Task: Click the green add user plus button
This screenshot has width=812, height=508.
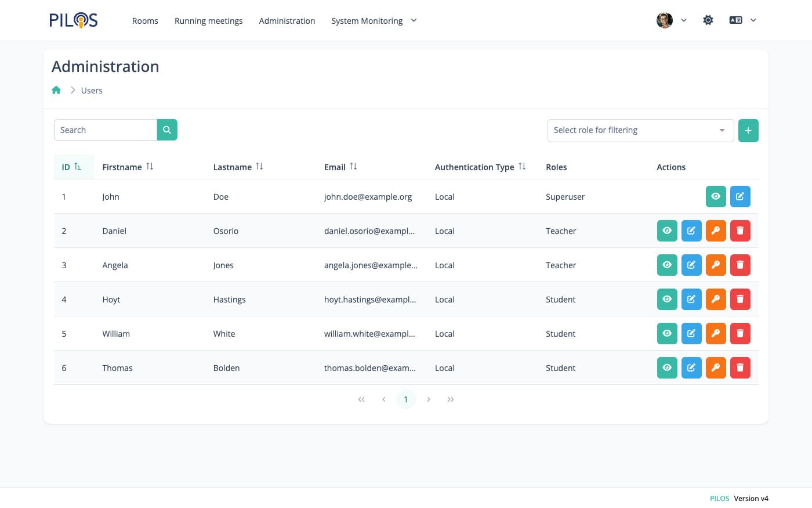Action: pos(748,131)
